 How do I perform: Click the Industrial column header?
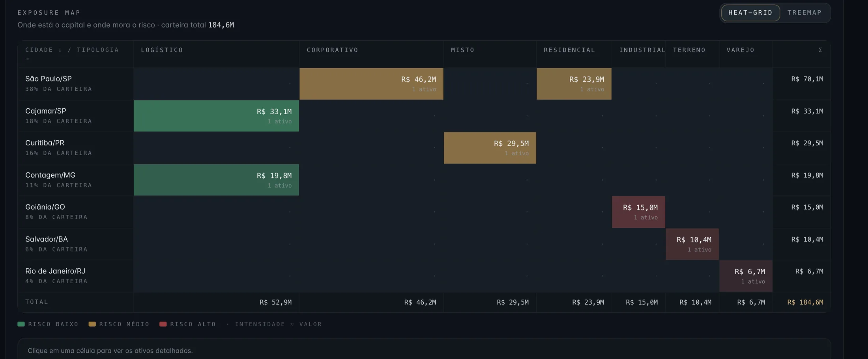pyautogui.click(x=638, y=54)
